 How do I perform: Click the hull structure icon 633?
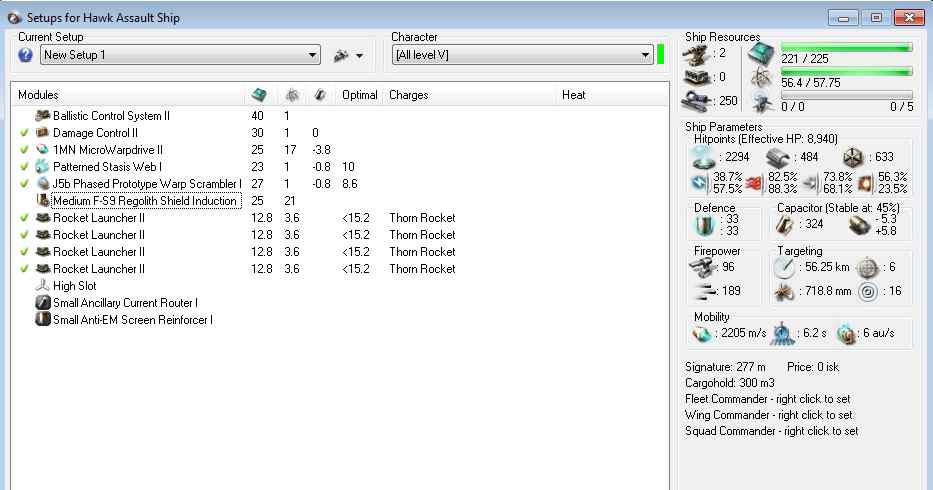[x=853, y=158]
